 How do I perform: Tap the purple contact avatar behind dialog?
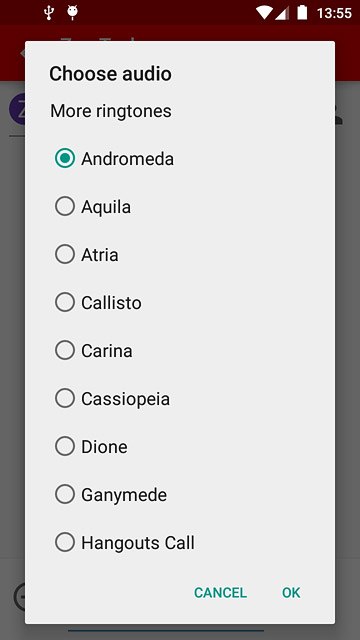click(x=17, y=109)
